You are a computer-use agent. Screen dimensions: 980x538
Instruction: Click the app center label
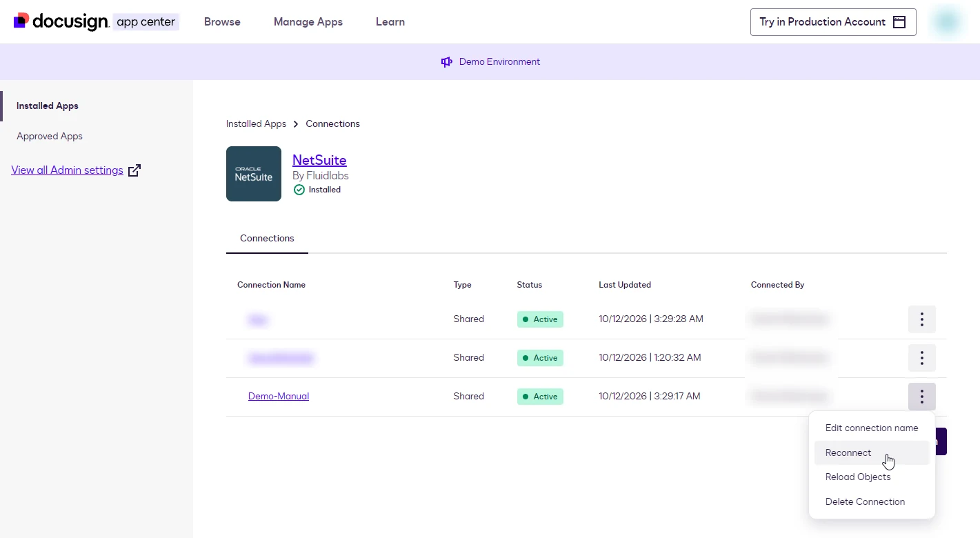[x=146, y=22]
